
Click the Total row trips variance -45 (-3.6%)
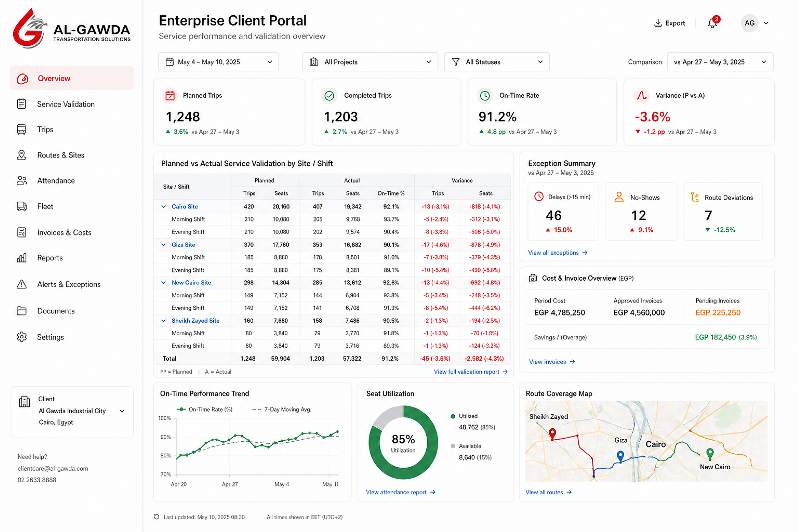click(x=435, y=359)
